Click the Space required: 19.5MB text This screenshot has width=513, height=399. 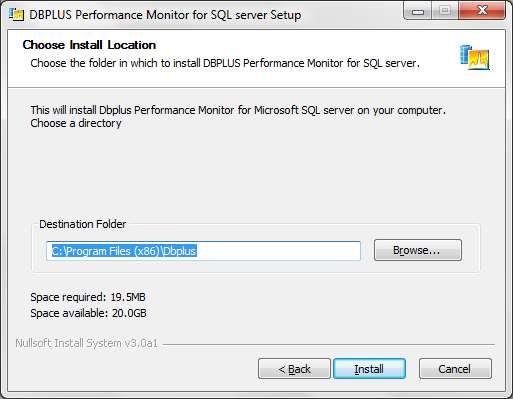coord(88,297)
